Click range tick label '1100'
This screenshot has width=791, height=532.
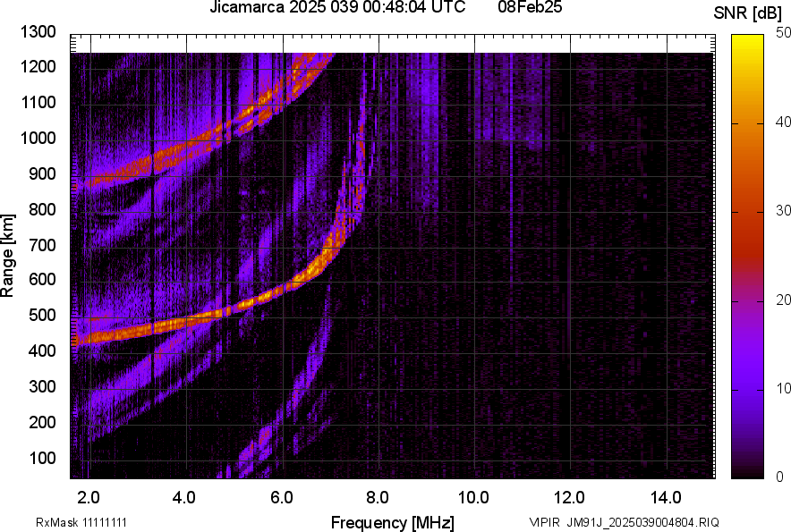point(38,102)
